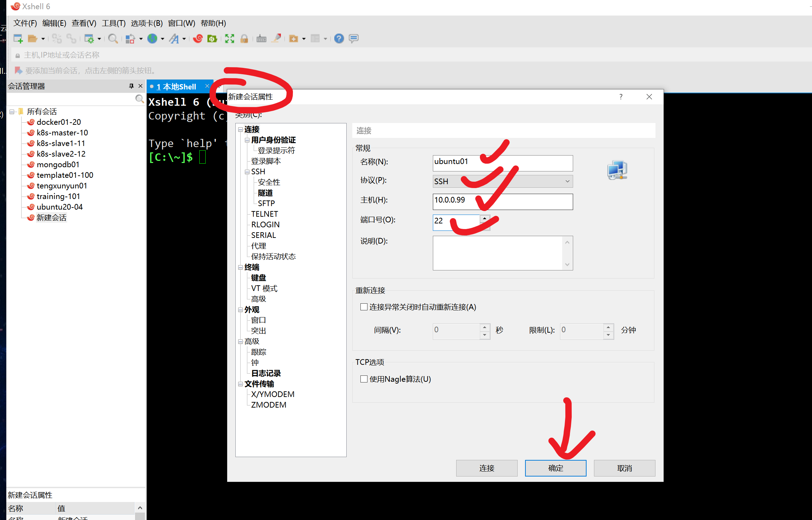Select ubuntu20-04 session in list
This screenshot has height=520, width=812.
[x=59, y=207]
